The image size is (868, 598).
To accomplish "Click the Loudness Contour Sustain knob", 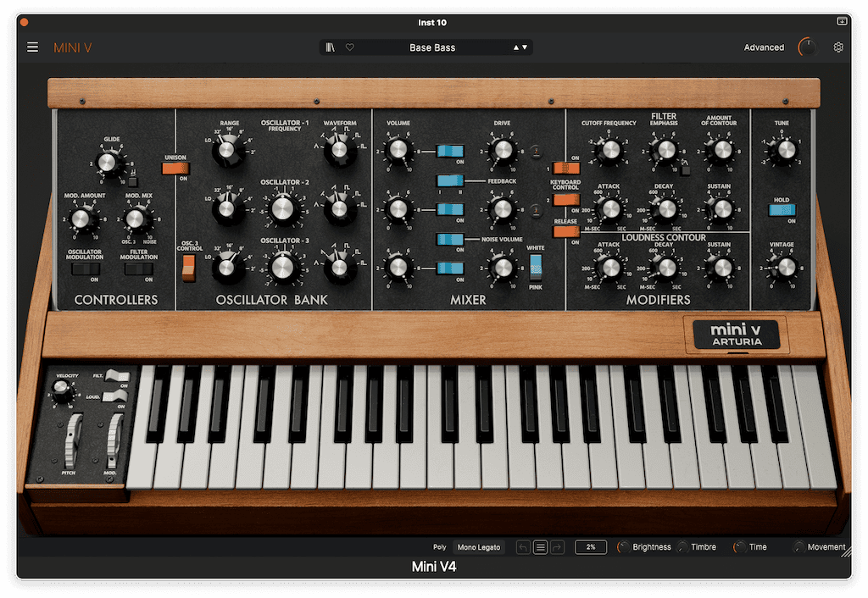I will coord(722,268).
